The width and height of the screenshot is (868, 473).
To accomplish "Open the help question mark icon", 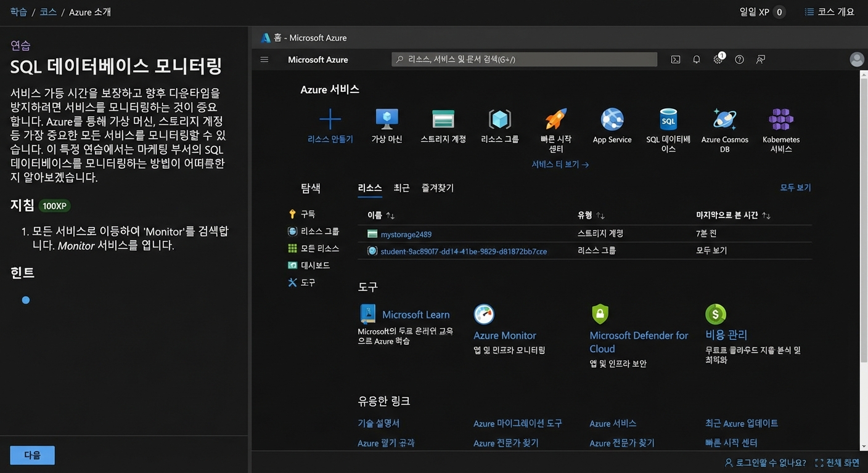I will pos(740,60).
